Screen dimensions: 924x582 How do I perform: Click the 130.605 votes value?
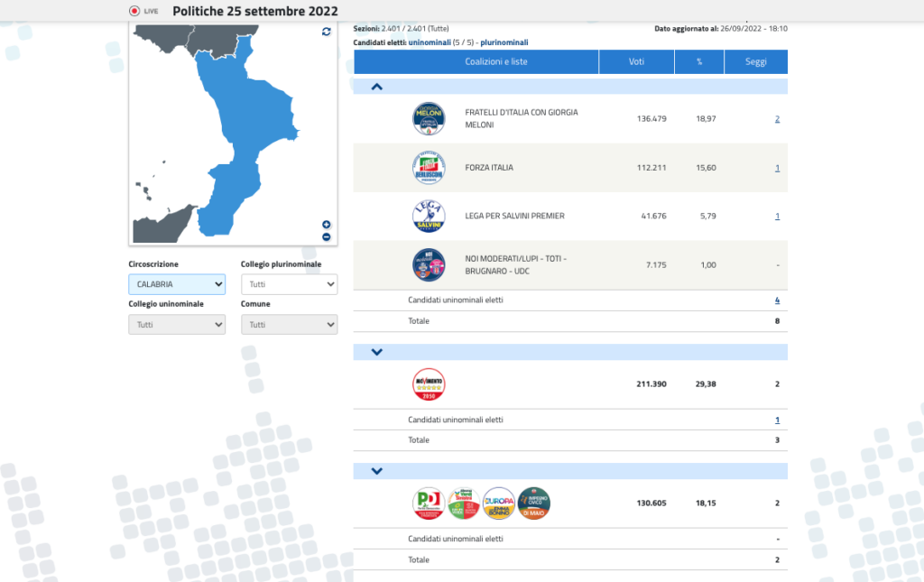coord(651,503)
